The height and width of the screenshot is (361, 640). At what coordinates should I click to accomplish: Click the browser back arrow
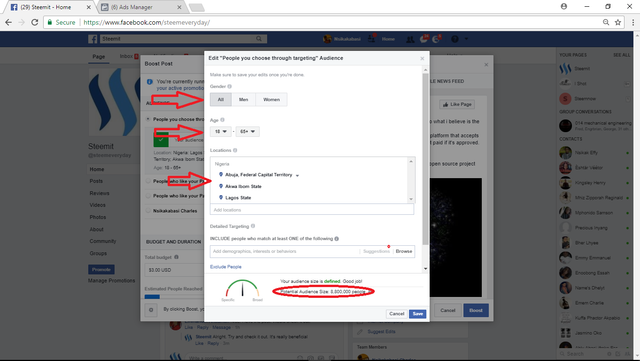point(9,22)
